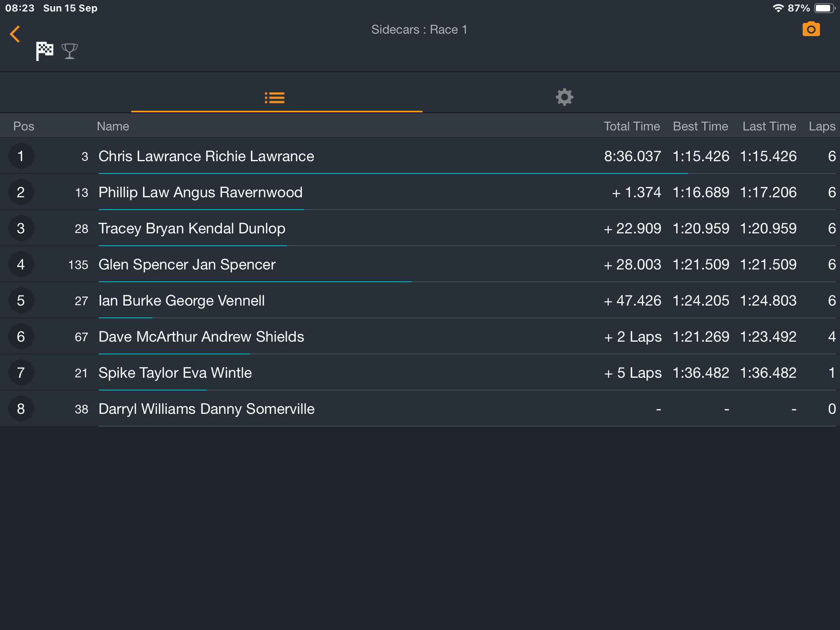Select the Best Time column header

701,126
